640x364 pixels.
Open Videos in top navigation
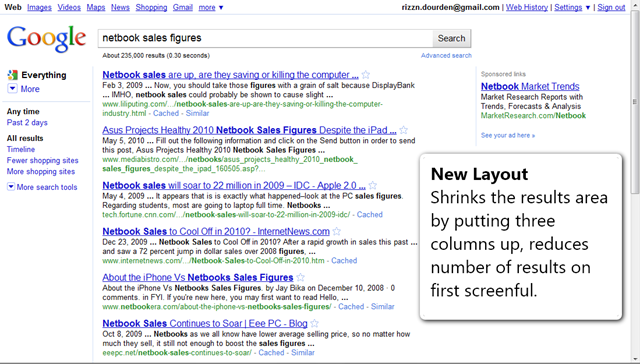coord(69,7)
